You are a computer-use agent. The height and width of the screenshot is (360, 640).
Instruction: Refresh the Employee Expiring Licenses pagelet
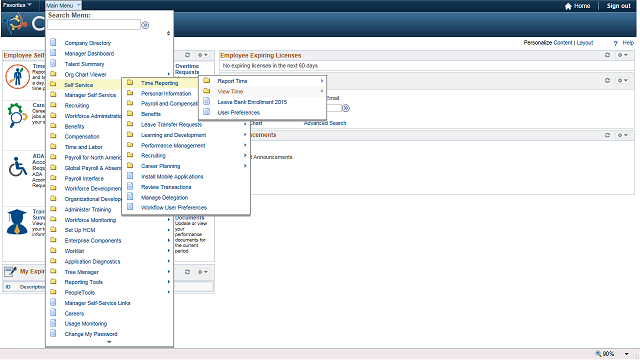click(x=607, y=55)
